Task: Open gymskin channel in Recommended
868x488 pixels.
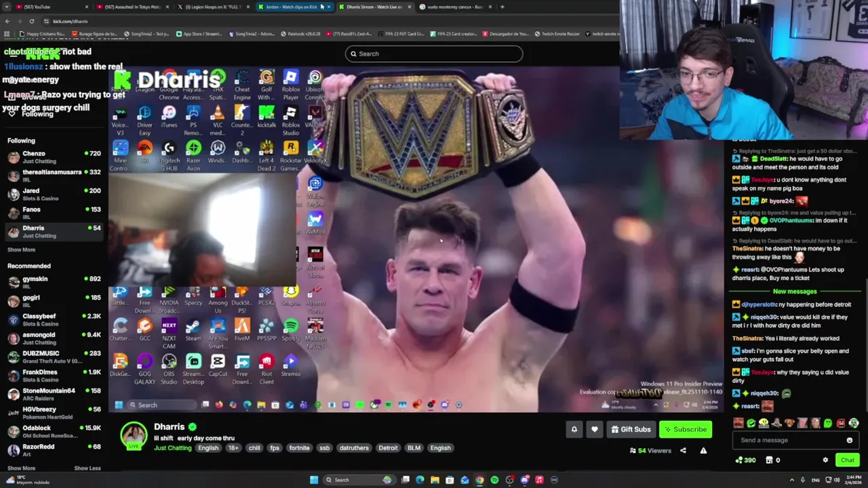Action: pos(54,282)
